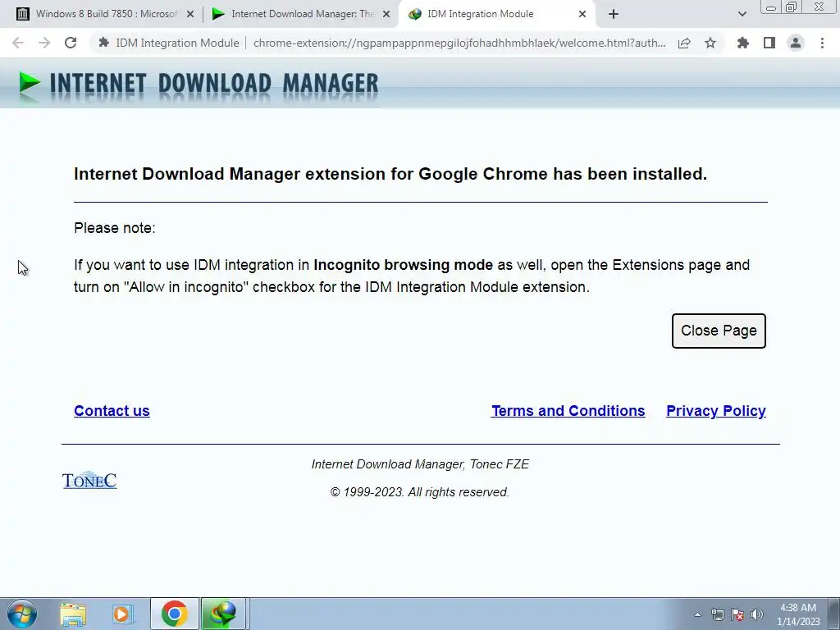Screen dimensions: 840x630
Task: Expand the tab search chevron
Action: coord(742,14)
